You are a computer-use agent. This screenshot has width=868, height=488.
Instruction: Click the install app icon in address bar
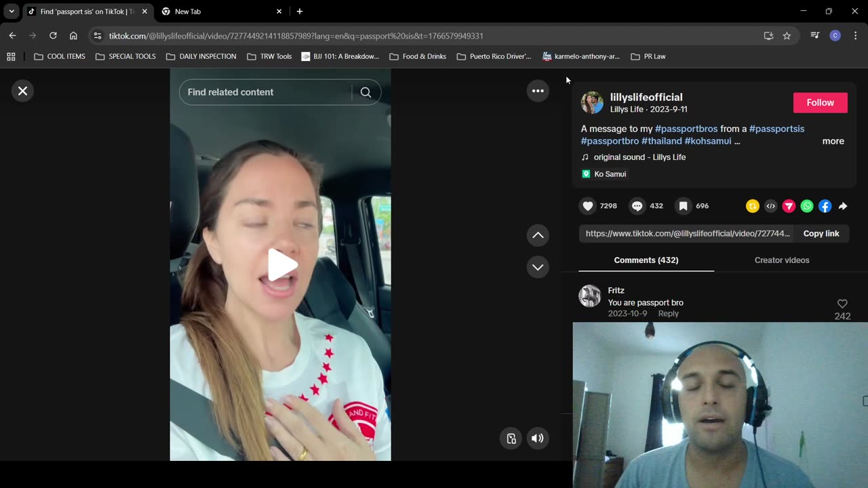[x=768, y=36]
